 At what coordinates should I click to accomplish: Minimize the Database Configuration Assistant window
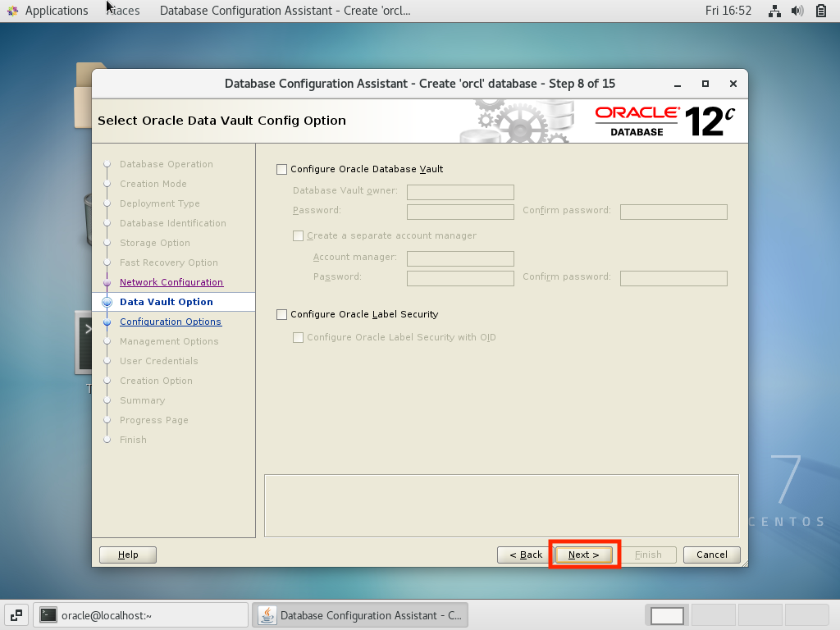click(678, 84)
